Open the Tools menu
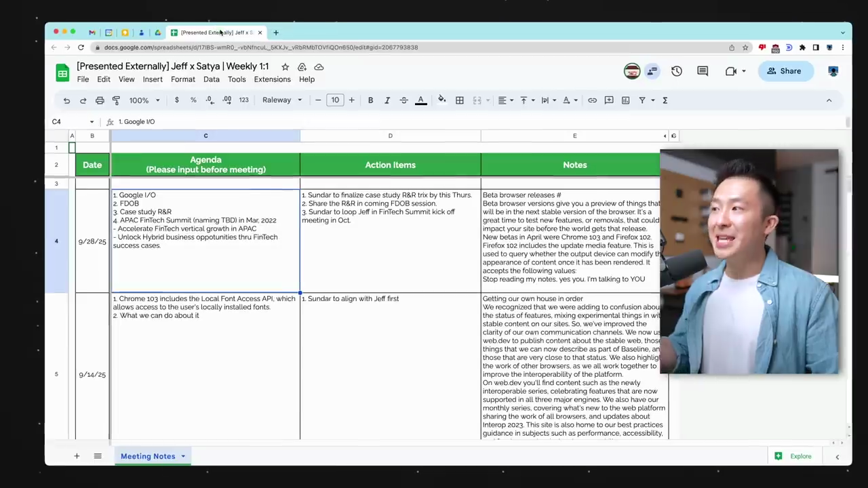 [x=237, y=79]
